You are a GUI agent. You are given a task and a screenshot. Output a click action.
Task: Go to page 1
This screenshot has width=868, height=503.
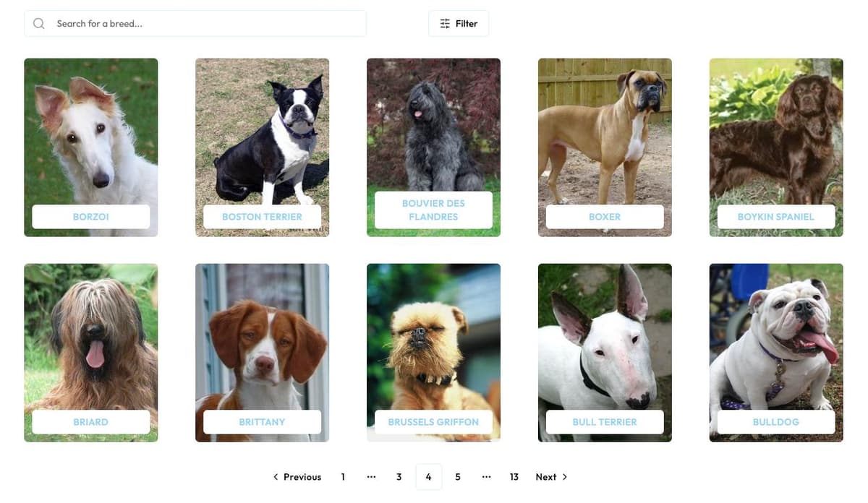click(343, 477)
